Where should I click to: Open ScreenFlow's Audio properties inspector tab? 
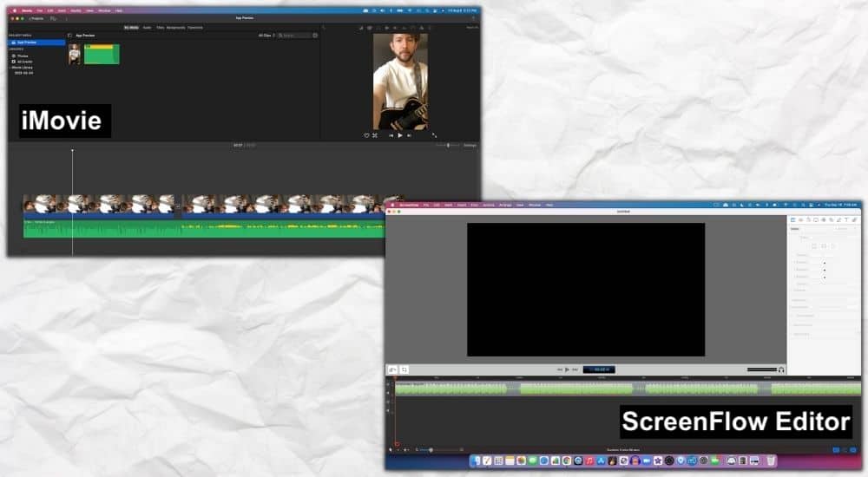click(x=800, y=219)
